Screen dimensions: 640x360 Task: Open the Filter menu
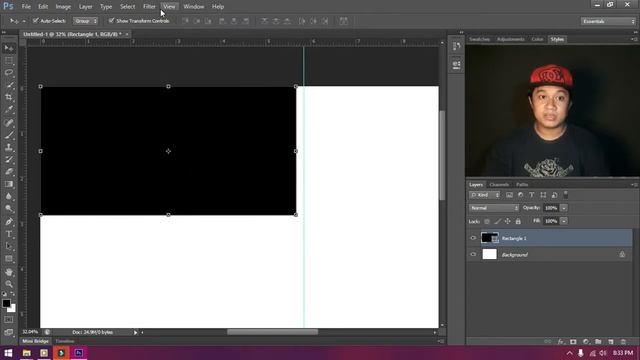(149, 7)
